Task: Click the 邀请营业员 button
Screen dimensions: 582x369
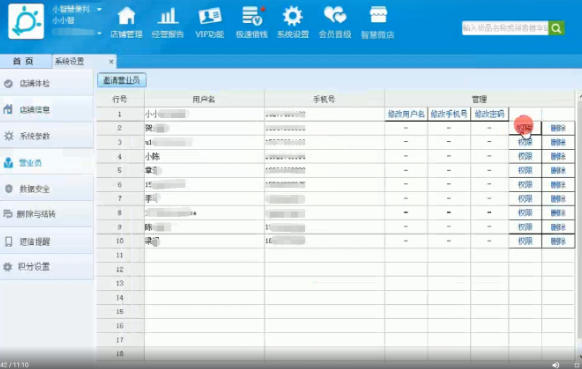Action: click(122, 80)
